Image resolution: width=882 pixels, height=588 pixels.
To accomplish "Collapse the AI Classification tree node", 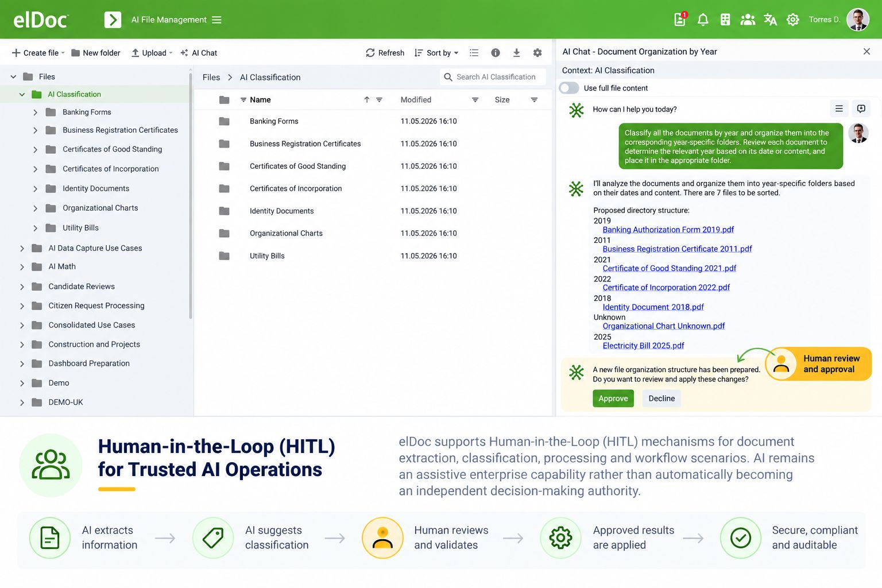I will (22, 95).
